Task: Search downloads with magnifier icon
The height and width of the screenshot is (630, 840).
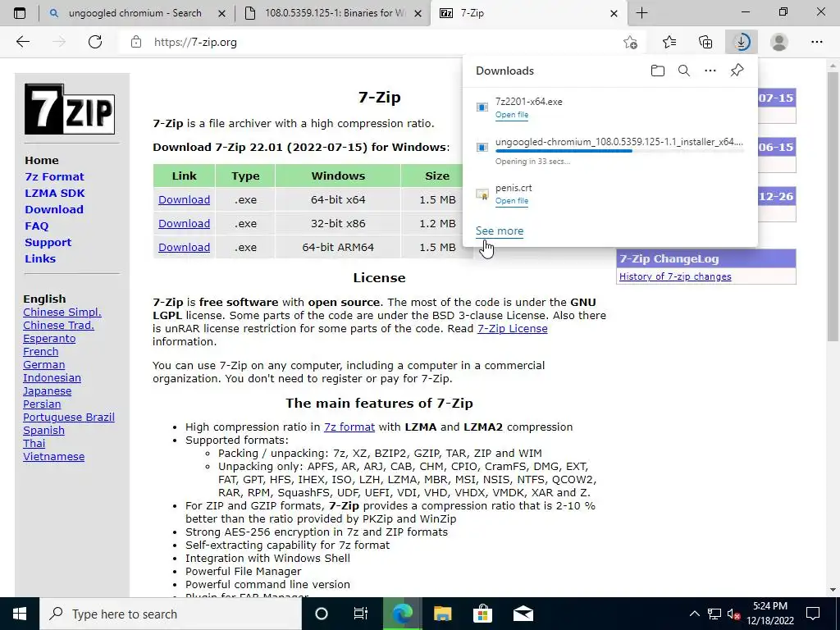Action: tap(684, 71)
